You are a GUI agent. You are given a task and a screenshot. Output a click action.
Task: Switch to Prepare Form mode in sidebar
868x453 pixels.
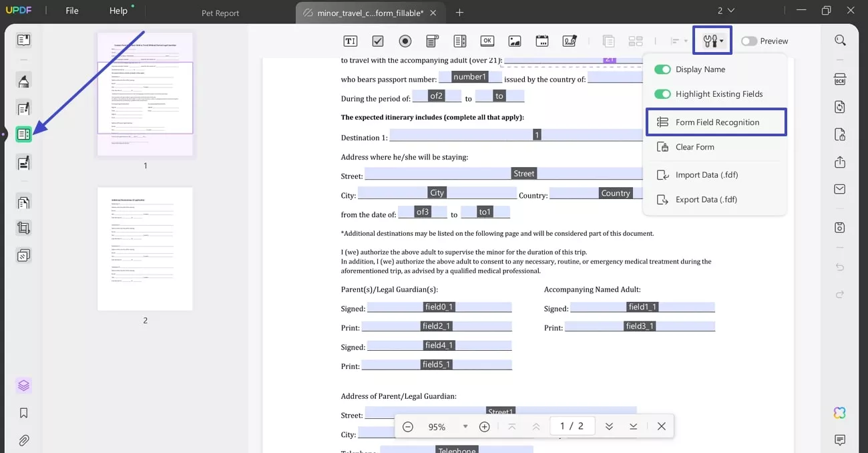click(x=24, y=135)
